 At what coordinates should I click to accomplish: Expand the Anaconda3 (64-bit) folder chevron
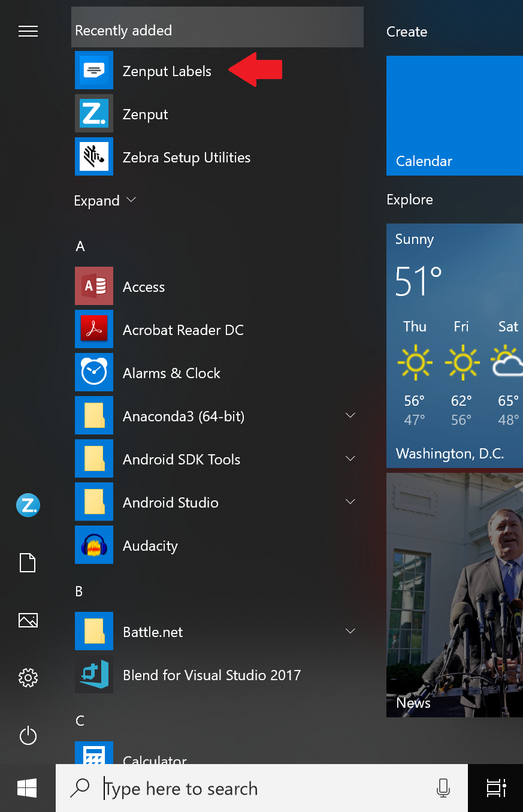pos(350,415)
